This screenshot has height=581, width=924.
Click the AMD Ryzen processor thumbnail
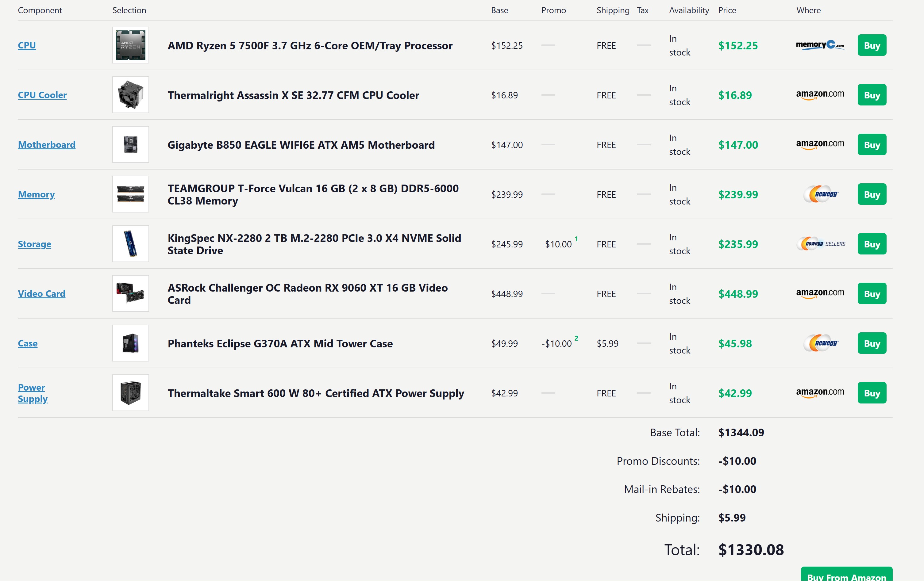130,45
